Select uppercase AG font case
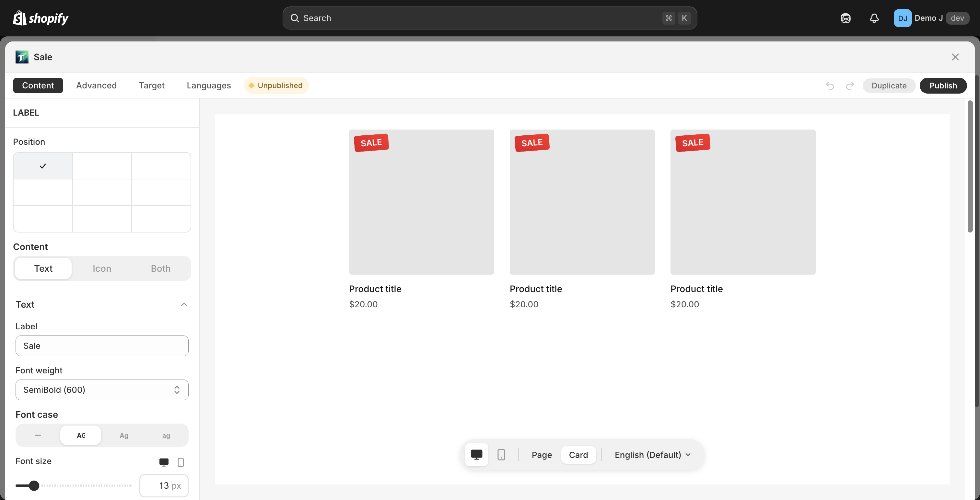This screenshot has height=500, width=980. click(x=81, y=435)
